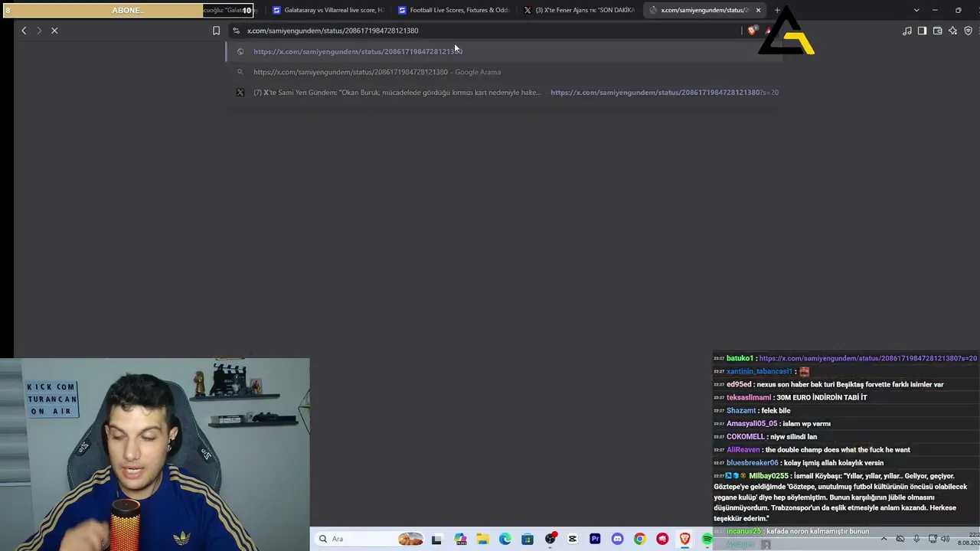Click username xantinin_tabancasi1 in chat
The height and width of the screenshot is (551, 980).
pos(759,371)
